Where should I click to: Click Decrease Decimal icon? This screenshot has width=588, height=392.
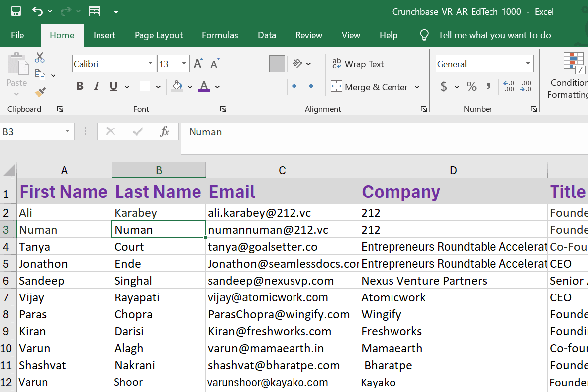point(526,86)
